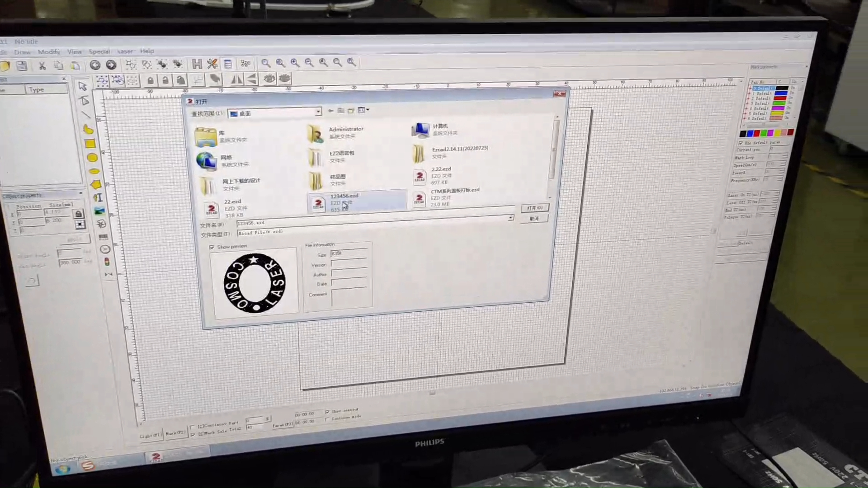Click the mirror horizontal icon
Viewport: 868px width, 488px height.
236,80
